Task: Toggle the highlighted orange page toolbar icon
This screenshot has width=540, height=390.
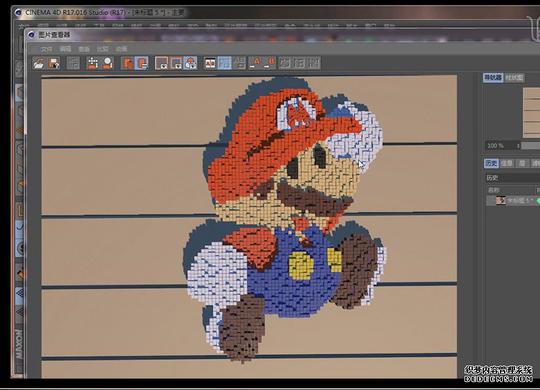Action: point(142,63)
